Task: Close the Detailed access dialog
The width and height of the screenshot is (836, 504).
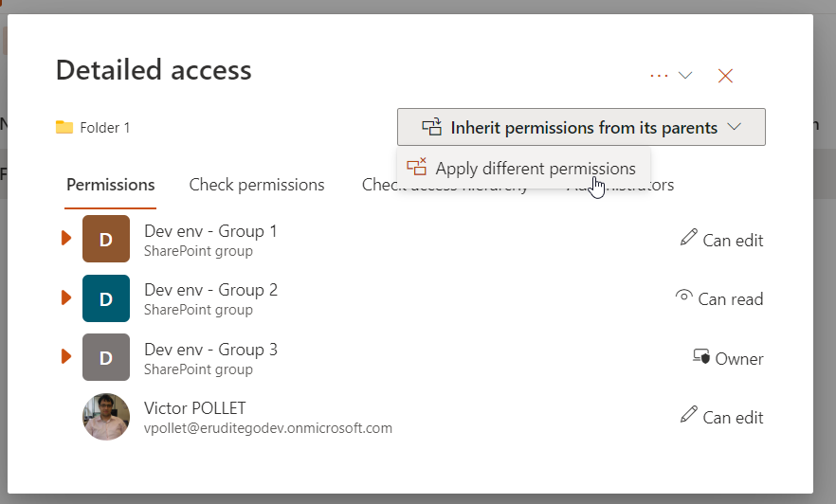Action: (726, 76)
